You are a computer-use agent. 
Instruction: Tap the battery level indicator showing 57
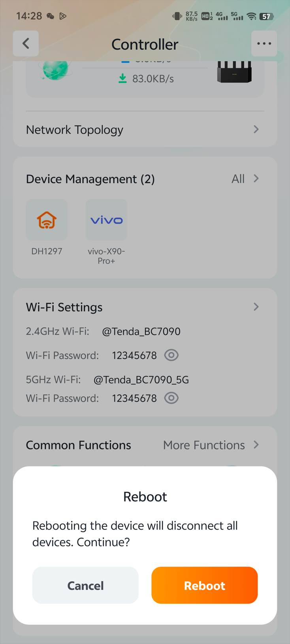(x=266, y=16)
